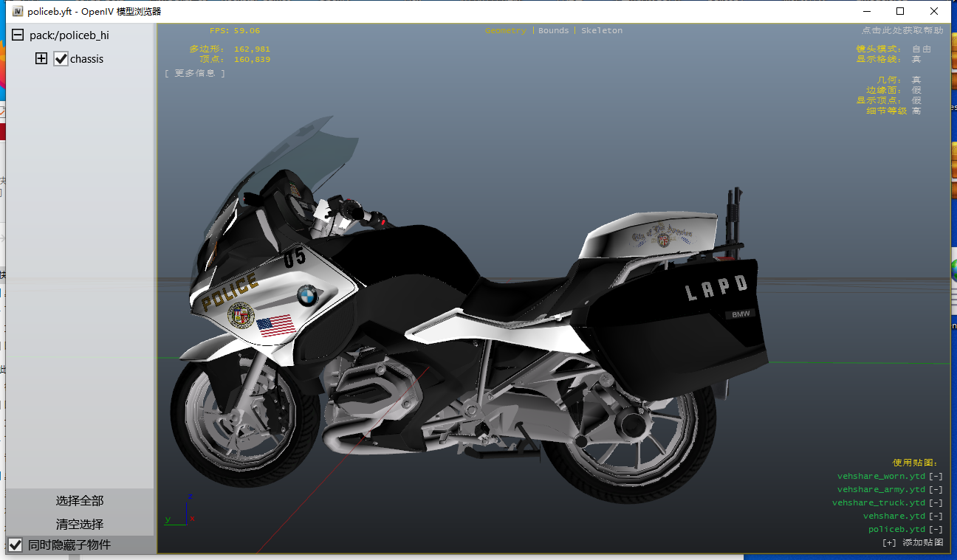Change 细节等级 detail level value 高

click(x=916, y=111)
